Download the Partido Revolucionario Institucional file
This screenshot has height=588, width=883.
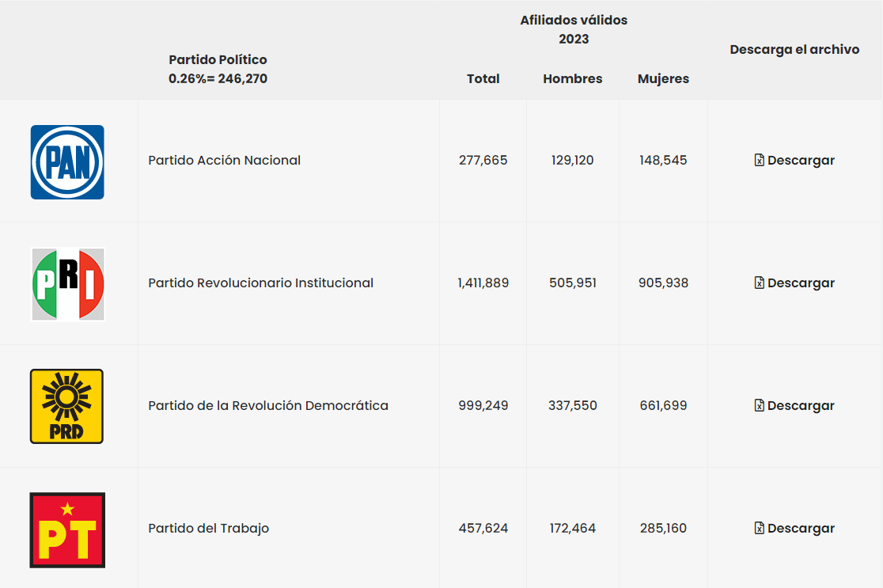click(x=794, y=283)
